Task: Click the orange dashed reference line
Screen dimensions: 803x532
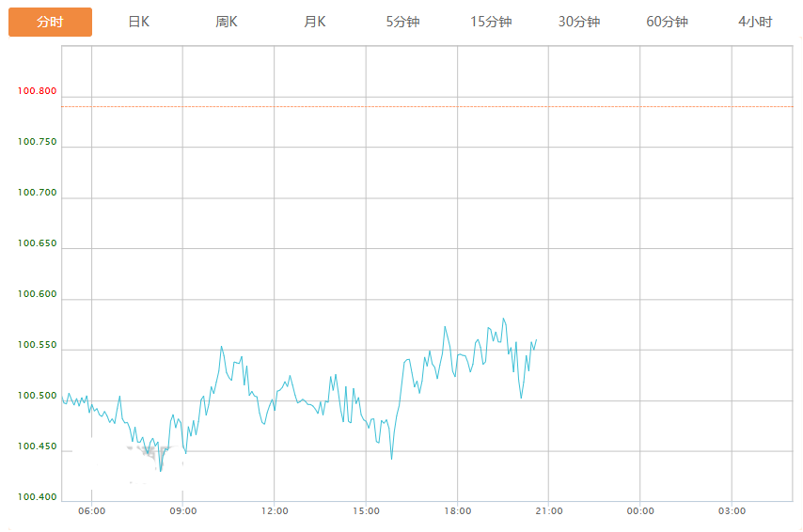Action: [x=427, y=106]
